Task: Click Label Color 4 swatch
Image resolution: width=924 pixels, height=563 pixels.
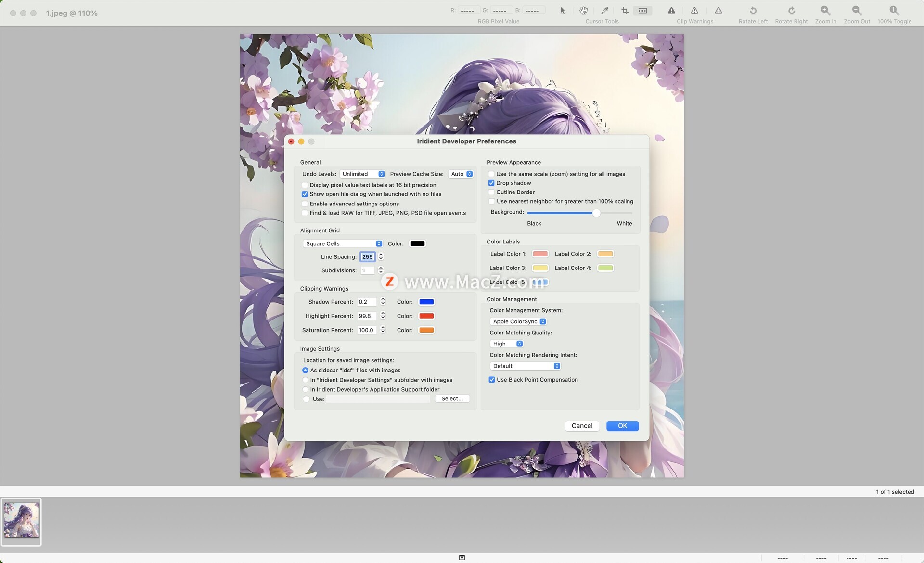Action: pos(605,268)
